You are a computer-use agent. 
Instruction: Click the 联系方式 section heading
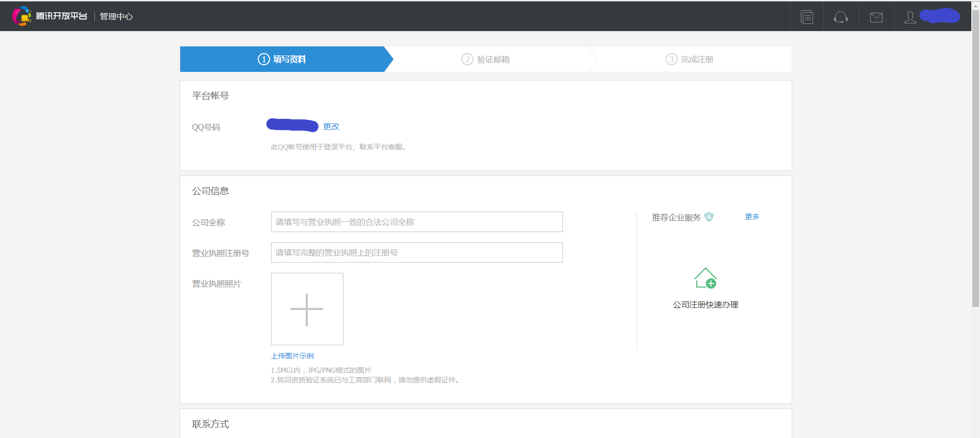[211, 424]
